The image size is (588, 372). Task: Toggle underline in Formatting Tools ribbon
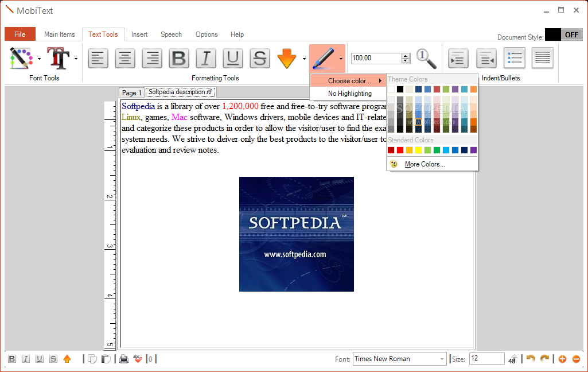tap(233, 58)
